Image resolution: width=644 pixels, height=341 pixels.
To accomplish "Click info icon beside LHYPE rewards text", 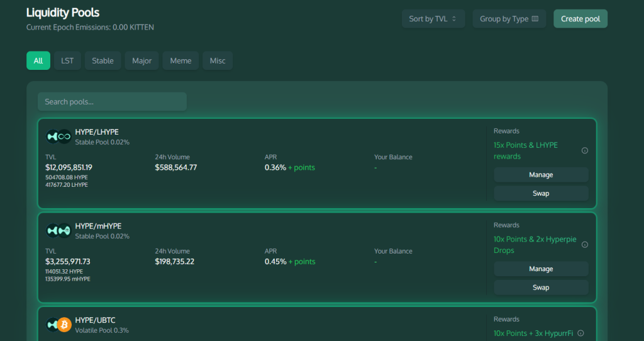I will 584,151.
